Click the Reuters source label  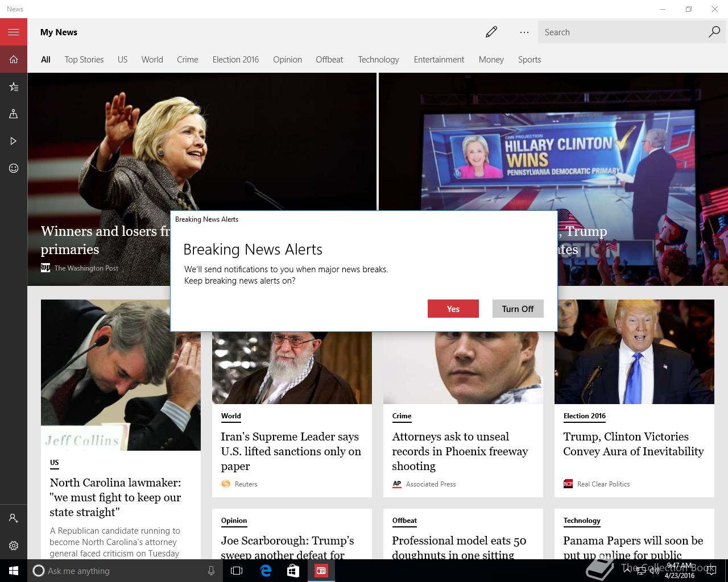(x=246, y=484)
